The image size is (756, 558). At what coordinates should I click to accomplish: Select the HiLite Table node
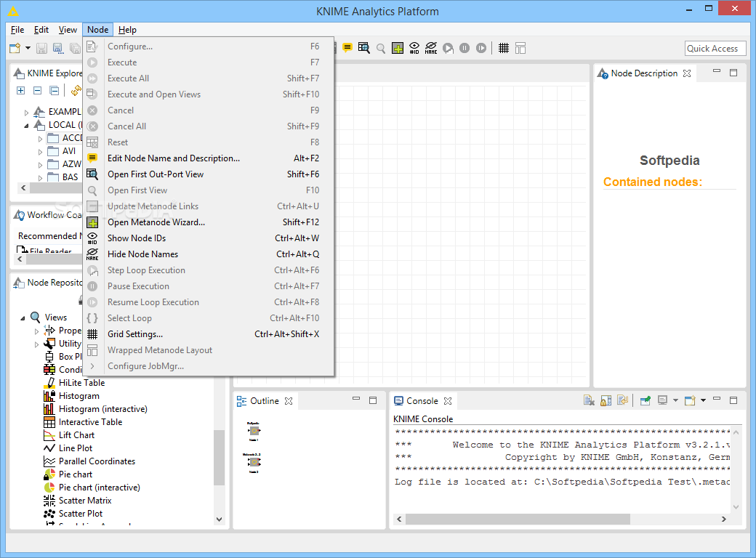(x=81, y=383)
